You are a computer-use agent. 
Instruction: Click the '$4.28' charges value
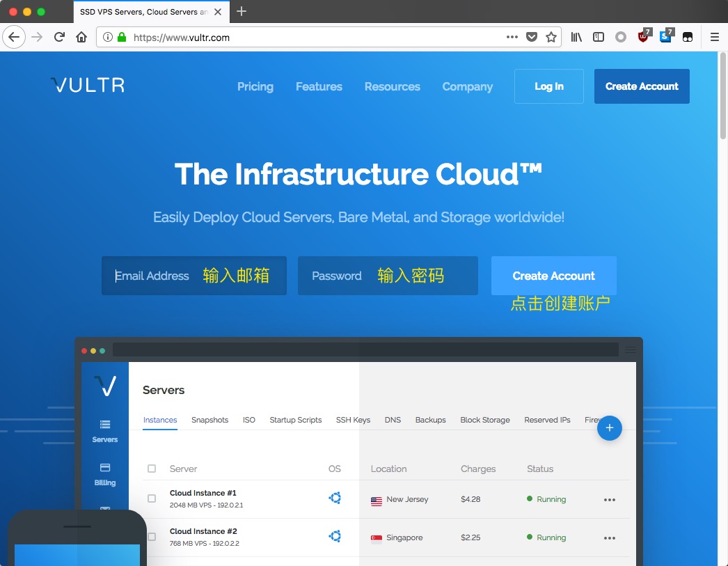tap(470, 499)
